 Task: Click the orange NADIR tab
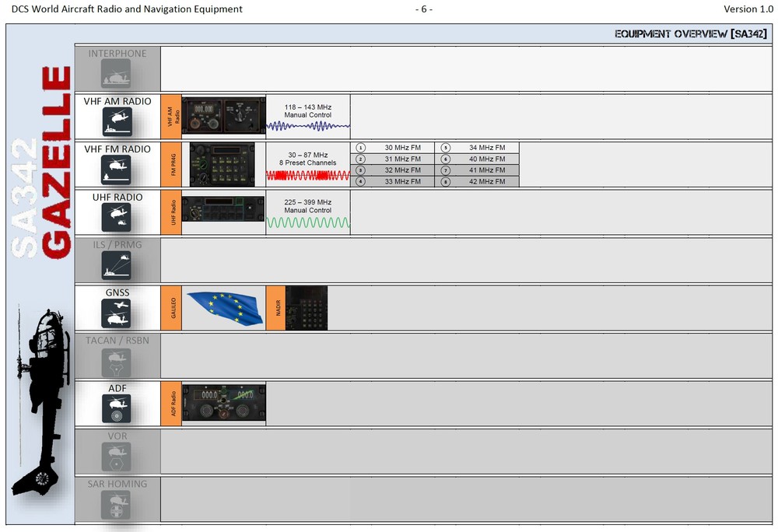point(276,308)
